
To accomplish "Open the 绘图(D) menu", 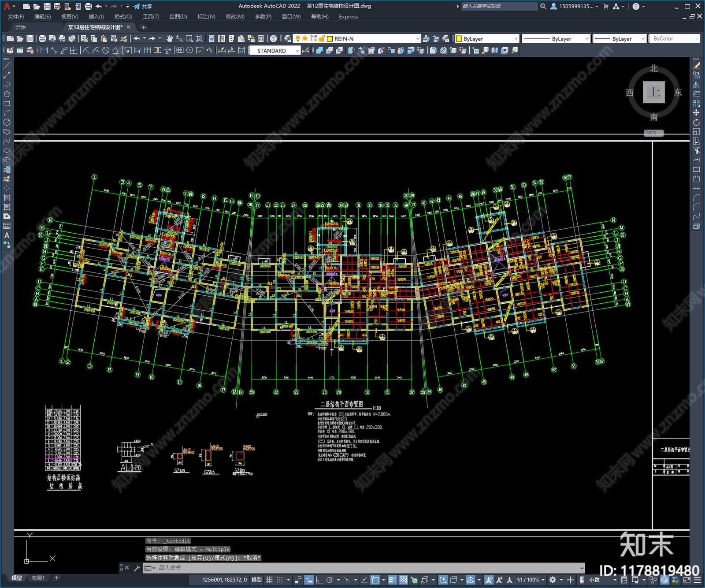I will (x=178, y=17).
